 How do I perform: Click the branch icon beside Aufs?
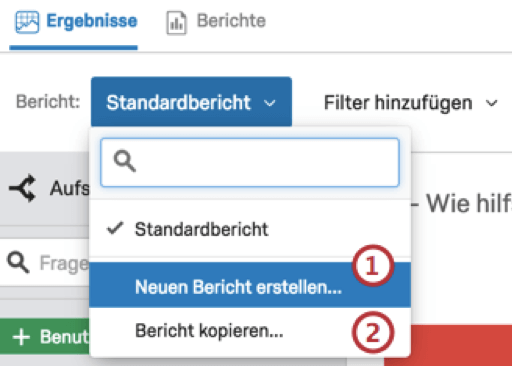[x=23, y=188]
